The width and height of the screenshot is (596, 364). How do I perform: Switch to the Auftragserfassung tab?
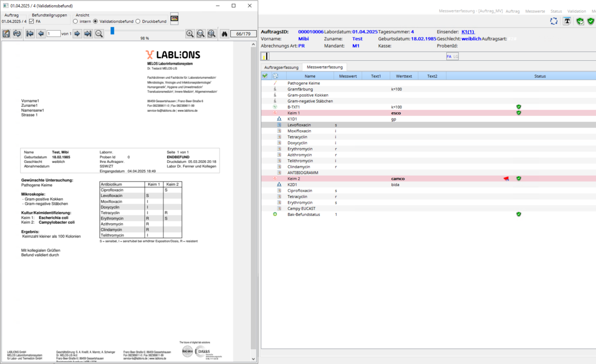coord(282,68)
